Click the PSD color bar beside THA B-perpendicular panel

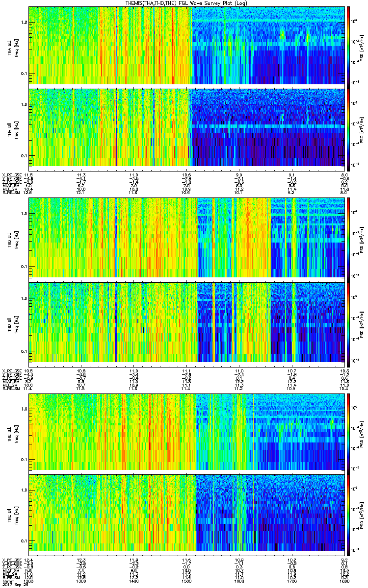click(x=348, y=45)
